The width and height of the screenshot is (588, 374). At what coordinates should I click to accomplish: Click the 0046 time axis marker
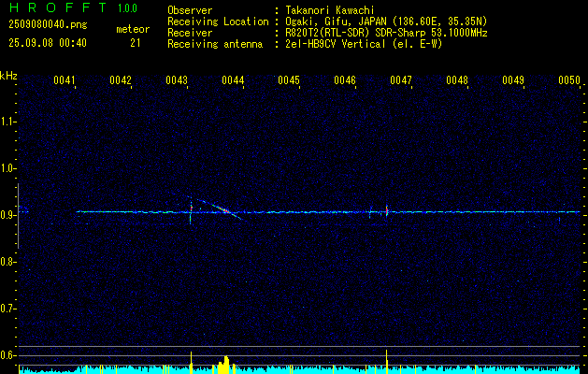point(345,80)
